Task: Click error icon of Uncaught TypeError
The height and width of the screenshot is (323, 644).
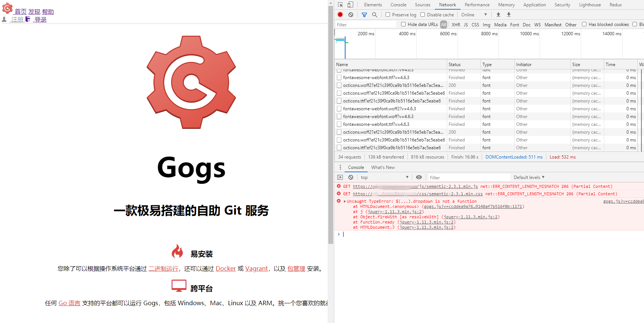Action: pos(339,201)
